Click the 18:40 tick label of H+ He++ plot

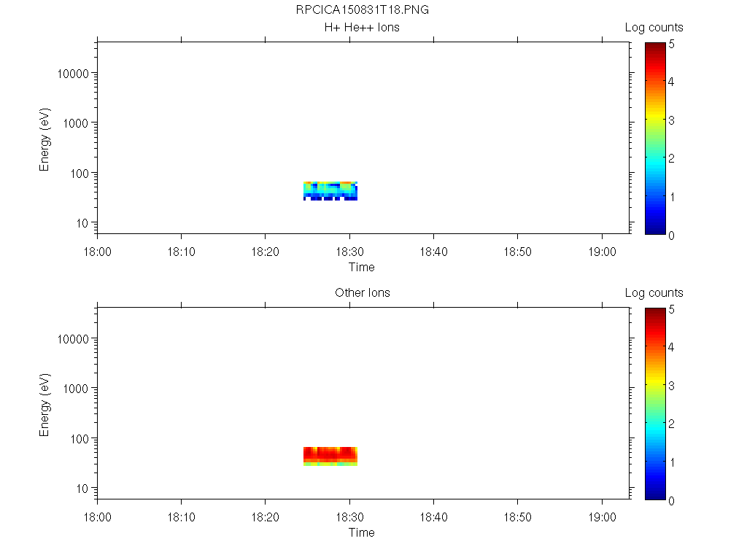pyautogui.click(x=433, y=252)
